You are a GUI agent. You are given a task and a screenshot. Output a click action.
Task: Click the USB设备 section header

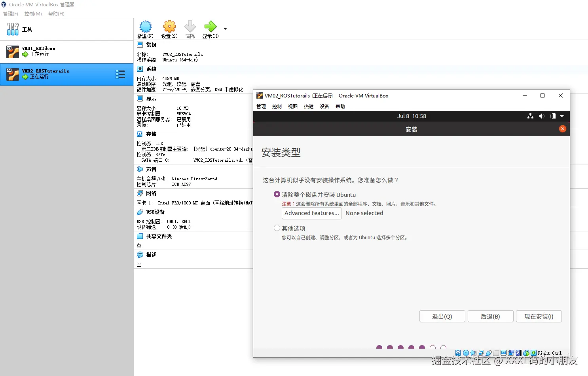[155, 212]
